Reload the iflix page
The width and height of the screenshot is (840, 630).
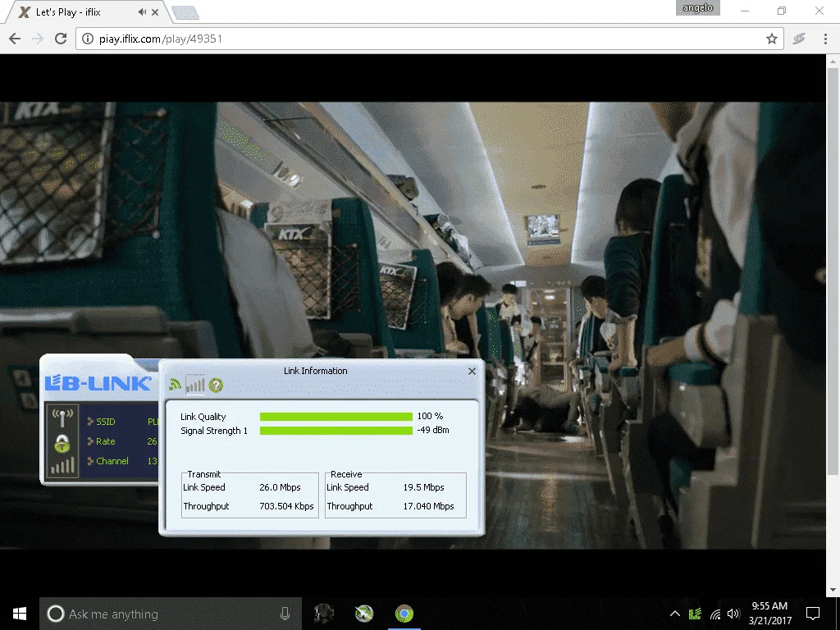61,39
